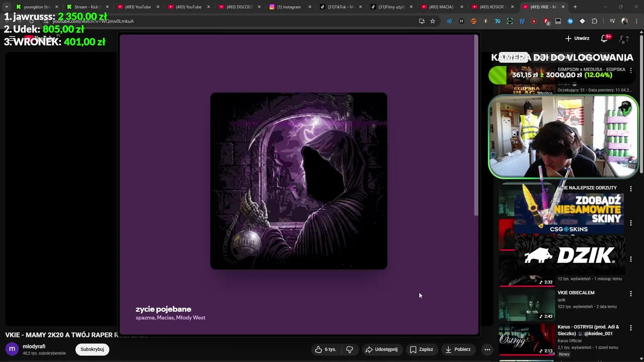Open YouTube notifications bell
The height and width of the screenshot is (362, 644).
click(605, 38)
